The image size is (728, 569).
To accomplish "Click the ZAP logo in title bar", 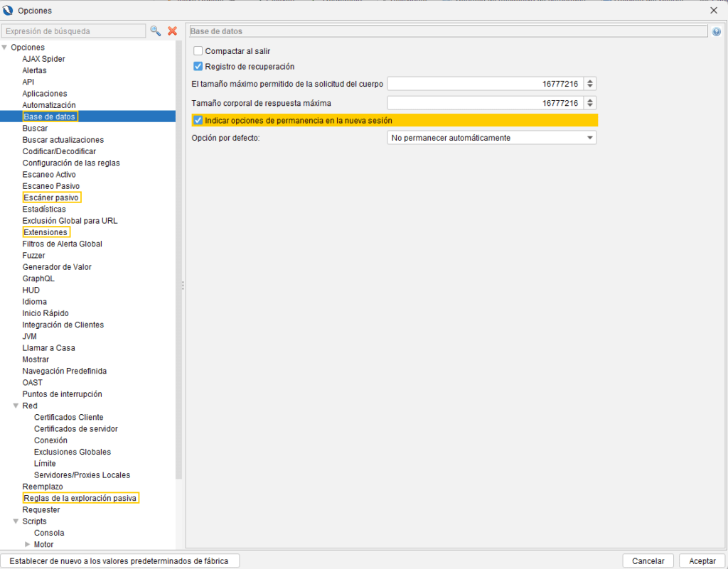I will (9, 11).
